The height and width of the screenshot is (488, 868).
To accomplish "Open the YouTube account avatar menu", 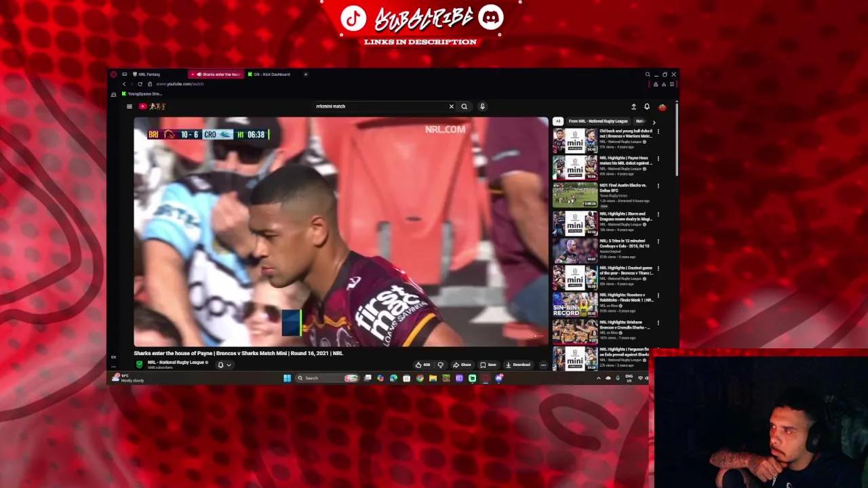I will point(663,106).
